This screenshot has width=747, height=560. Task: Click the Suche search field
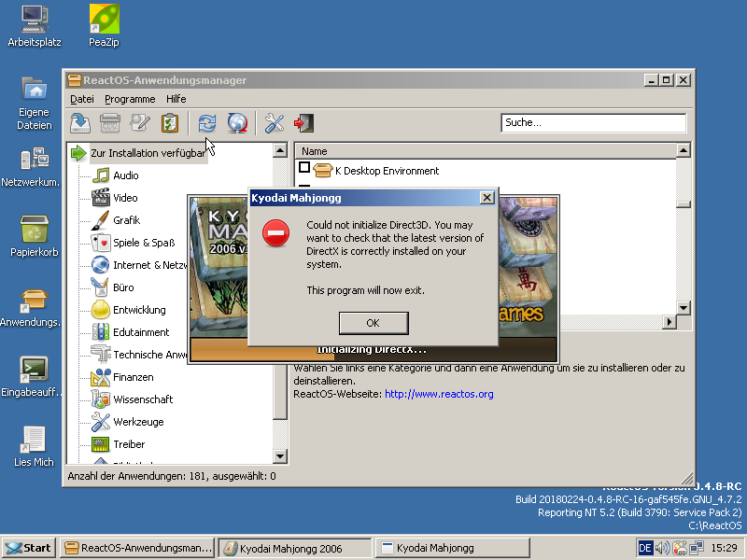point(594,123)
